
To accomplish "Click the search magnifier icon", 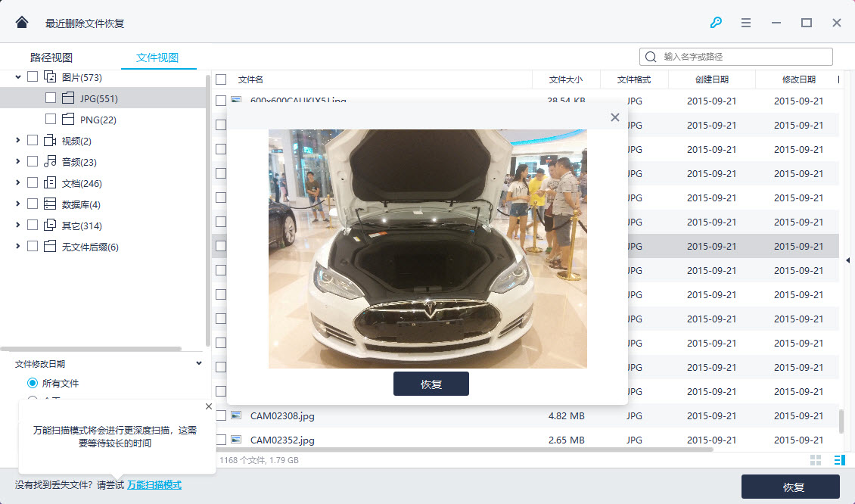I will 651,57.
